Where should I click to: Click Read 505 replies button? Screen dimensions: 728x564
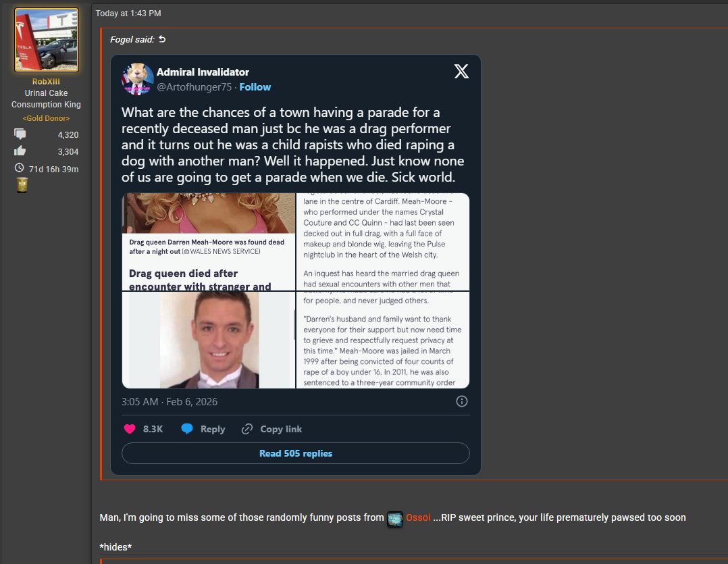click(x=296, y=453)
